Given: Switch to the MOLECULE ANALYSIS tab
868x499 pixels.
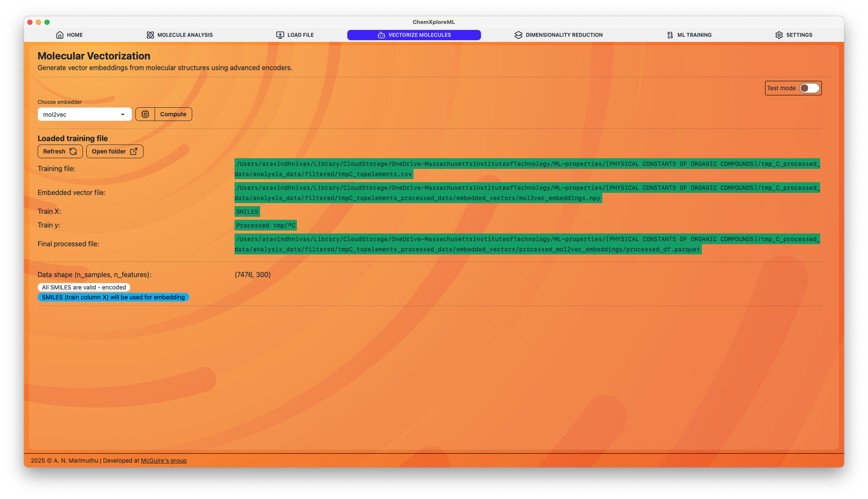Looking at the screenshot, I should click(179, 35).
